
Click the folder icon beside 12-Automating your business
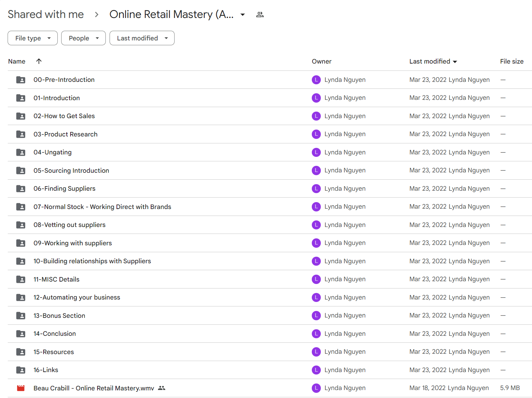point(21,297)
